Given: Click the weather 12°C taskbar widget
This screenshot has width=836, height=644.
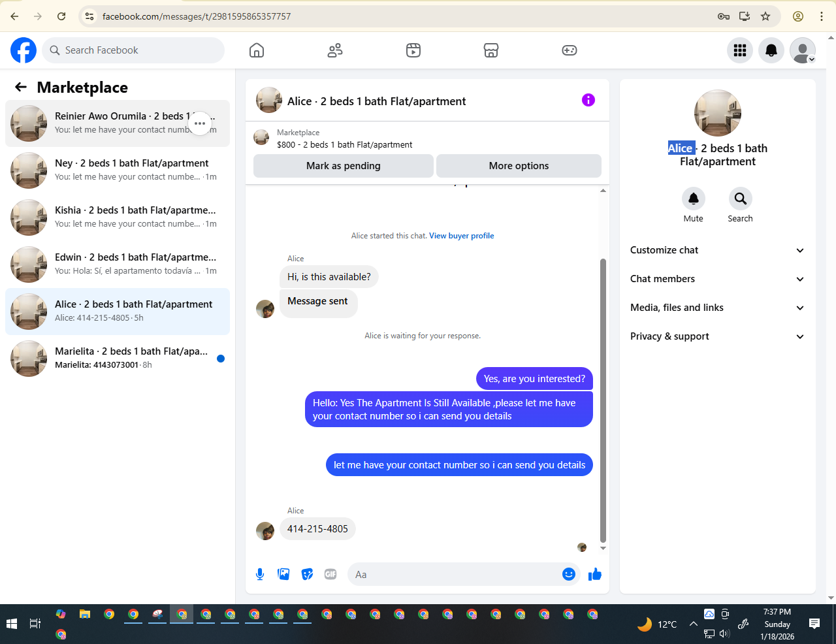Looking at the screenshot, I should pos(657,624).
